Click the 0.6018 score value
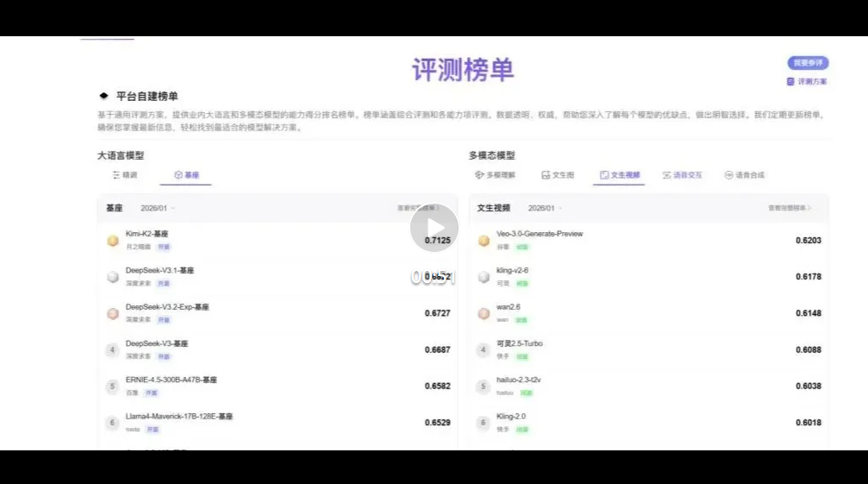The width and height of the screenshot is (868, 484). click(809, 423)
